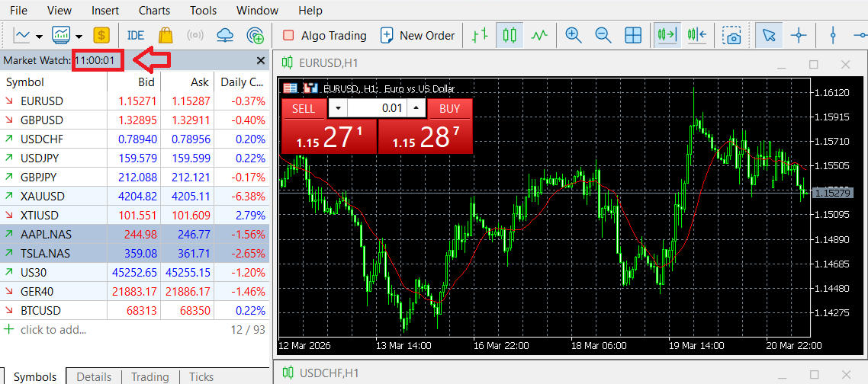Viewport: 868px width, 384px height.
Task: Switch to the Details tab
Action: tap(94, 377)
